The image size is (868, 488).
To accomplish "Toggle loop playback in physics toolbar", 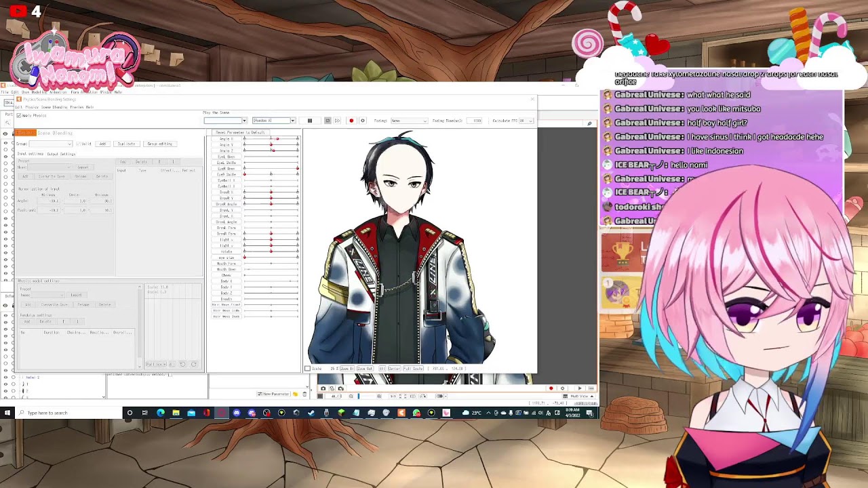I will point(328,121).
